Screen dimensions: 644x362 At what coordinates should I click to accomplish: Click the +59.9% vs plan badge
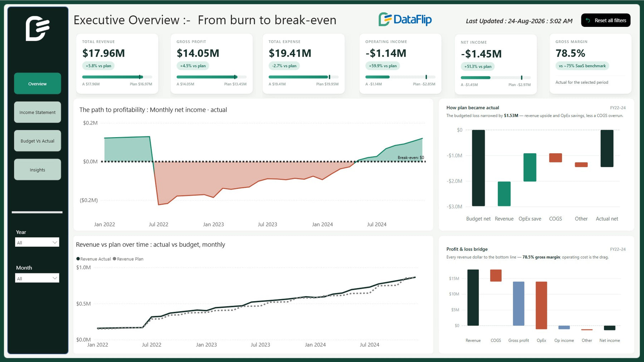(382, 66)
